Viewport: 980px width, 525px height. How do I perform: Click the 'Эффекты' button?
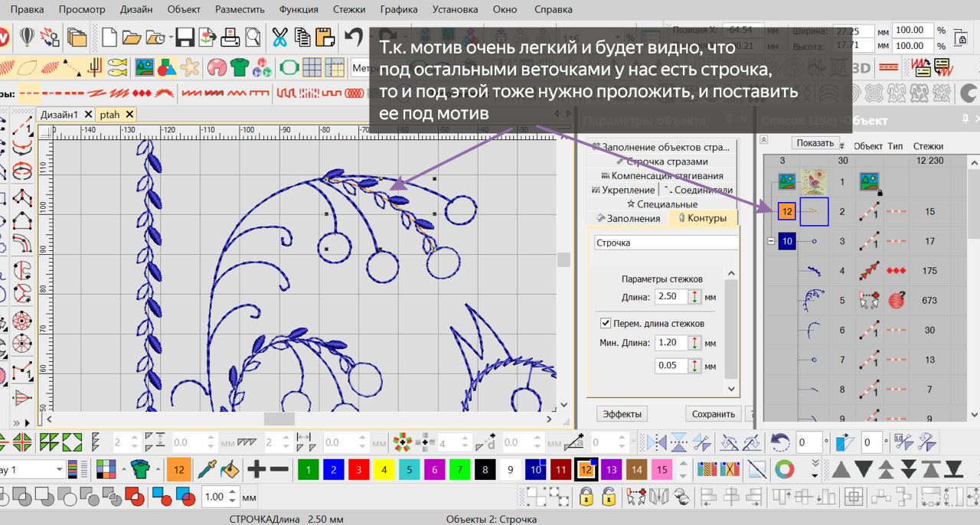click(x=621, y=414)
